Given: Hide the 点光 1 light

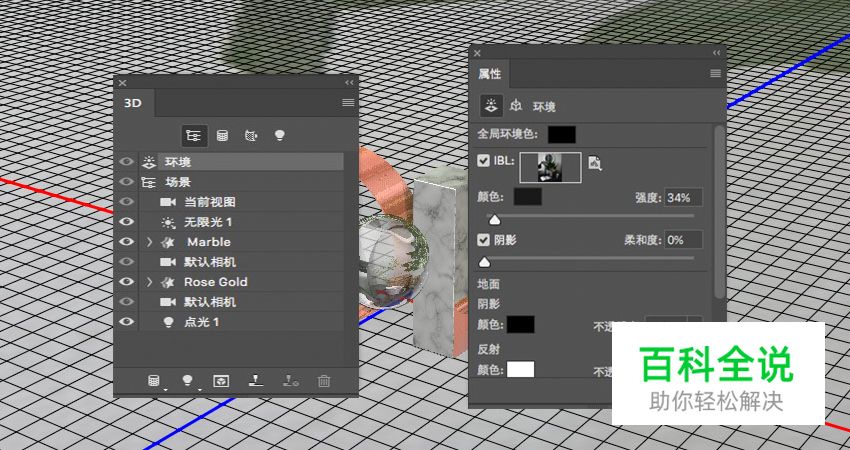Looking at the screenshot, I should tap(126, 322).
